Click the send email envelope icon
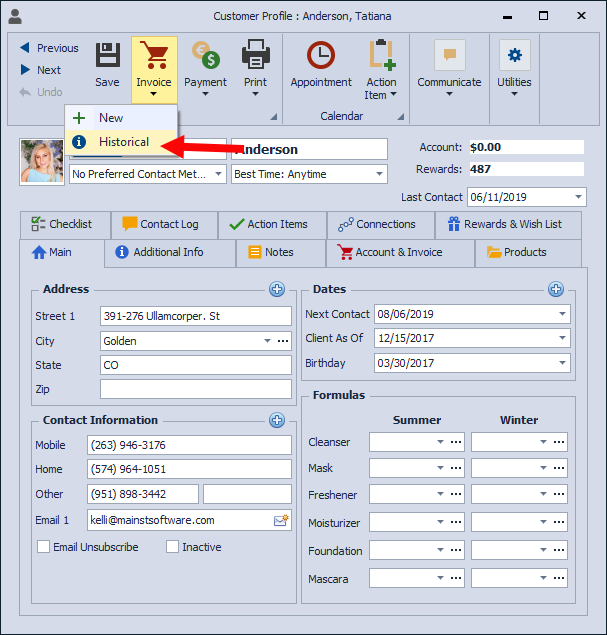The height and width of the screenshot is (635, 607). [281, 520]
